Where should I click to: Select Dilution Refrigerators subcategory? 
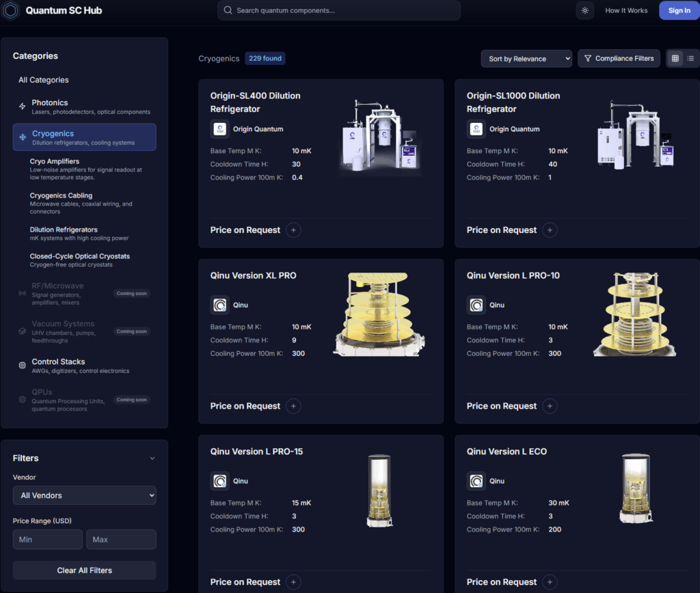pos(64,230)
